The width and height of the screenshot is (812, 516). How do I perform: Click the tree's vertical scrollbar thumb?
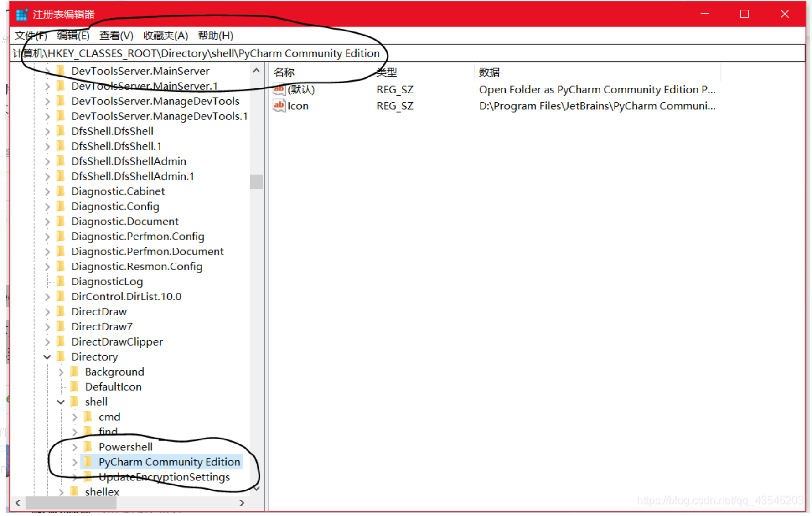(x=256, y=181)
